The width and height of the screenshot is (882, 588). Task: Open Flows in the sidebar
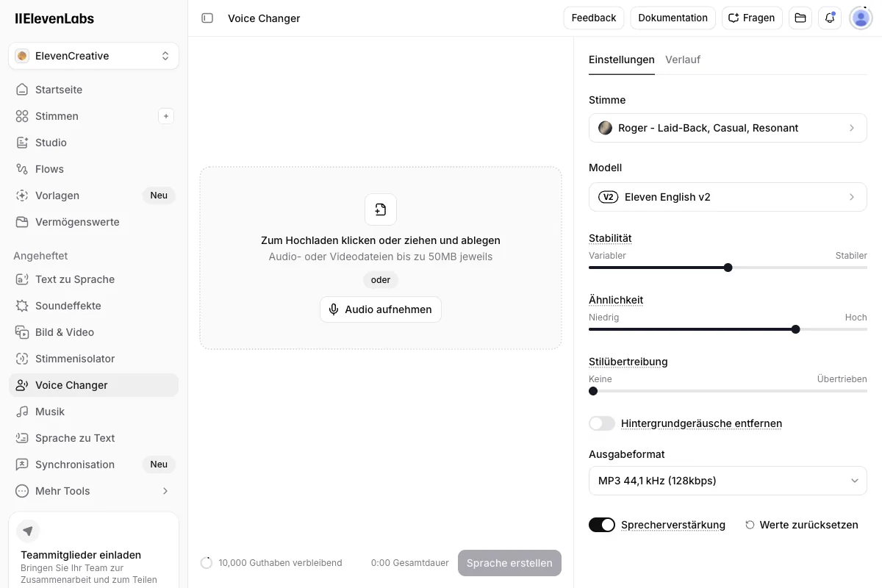(93, 169)
